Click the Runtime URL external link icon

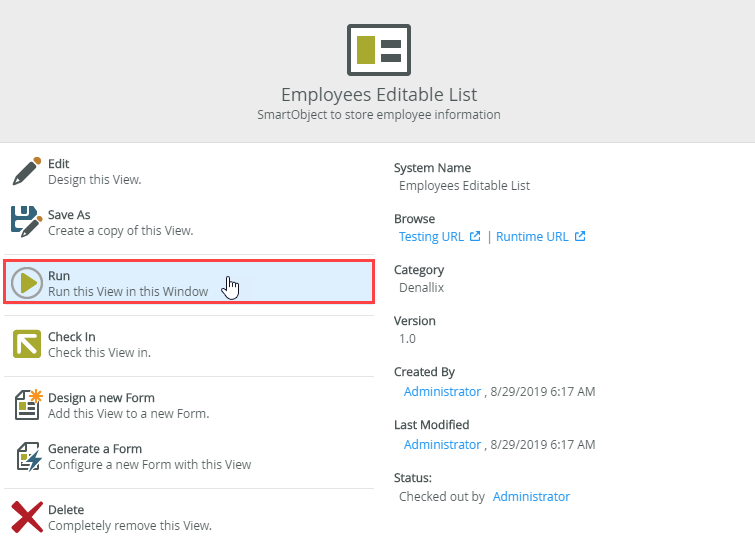coord(580,237)
